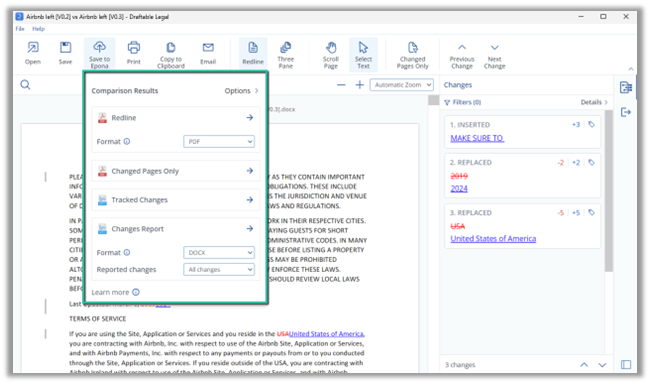Show Changed Pages Only from toolbar
The height and width of the screenshot is (384, 650).
tap(412, 54)
